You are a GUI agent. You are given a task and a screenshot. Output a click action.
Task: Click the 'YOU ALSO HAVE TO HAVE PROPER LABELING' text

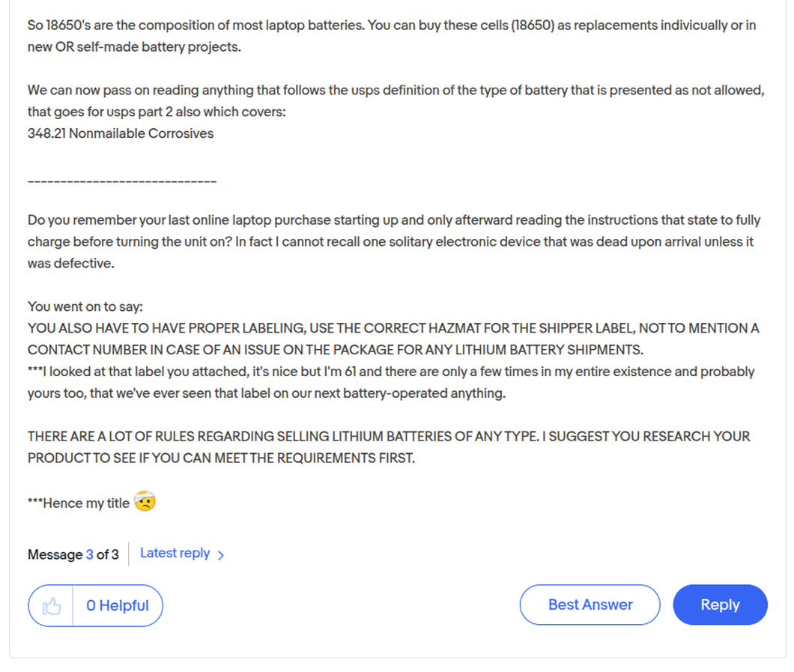pos(393,339)
